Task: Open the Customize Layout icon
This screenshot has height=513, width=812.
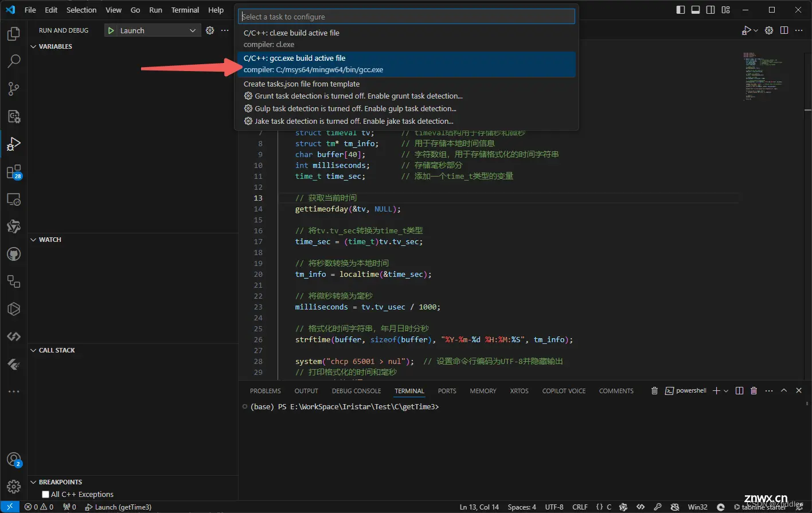Action: click(x=726, y=10)
